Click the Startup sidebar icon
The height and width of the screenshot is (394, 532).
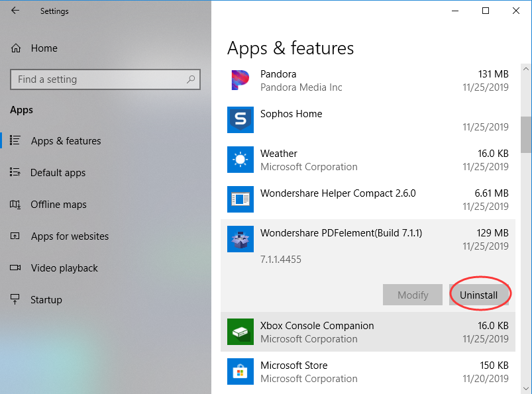pos(15,299)
